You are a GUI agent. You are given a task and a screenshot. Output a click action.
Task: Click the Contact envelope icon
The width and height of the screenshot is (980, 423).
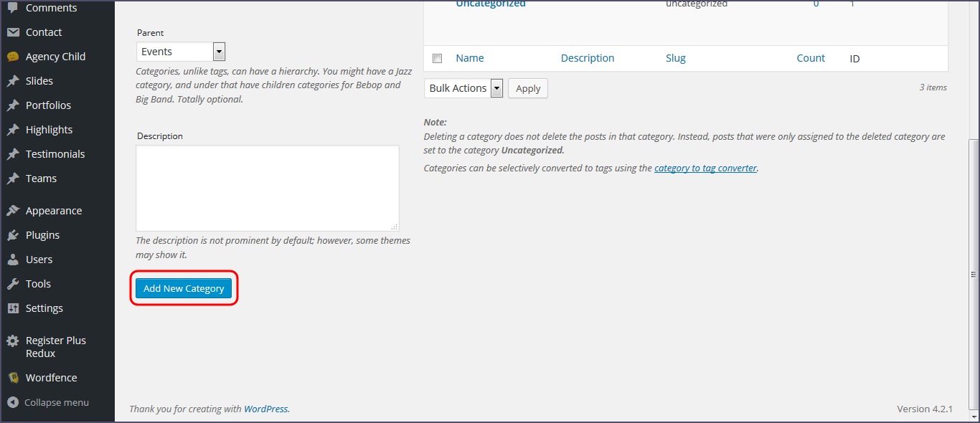click(13, 32)
